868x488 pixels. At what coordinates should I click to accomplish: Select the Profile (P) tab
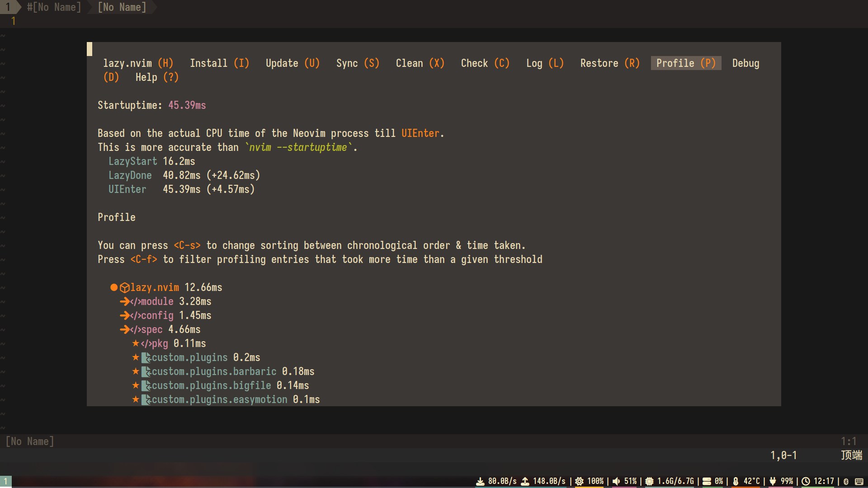coord(685,63)
